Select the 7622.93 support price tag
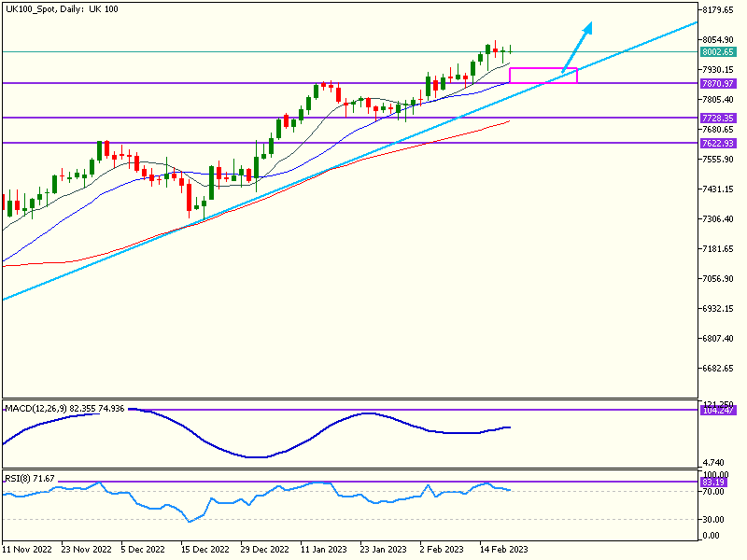 pyautogui.click(x=717, y=144)
